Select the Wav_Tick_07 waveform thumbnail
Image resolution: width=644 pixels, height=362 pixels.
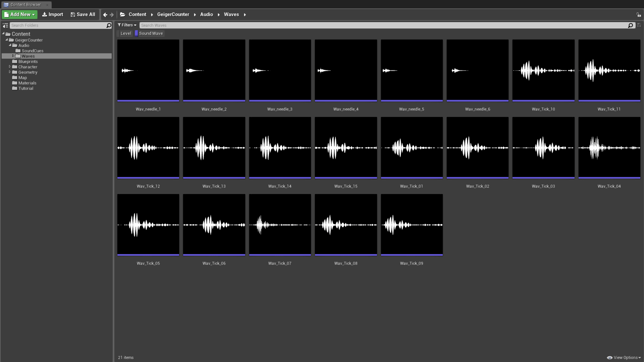pyautogui.click(x=280, y=225)
